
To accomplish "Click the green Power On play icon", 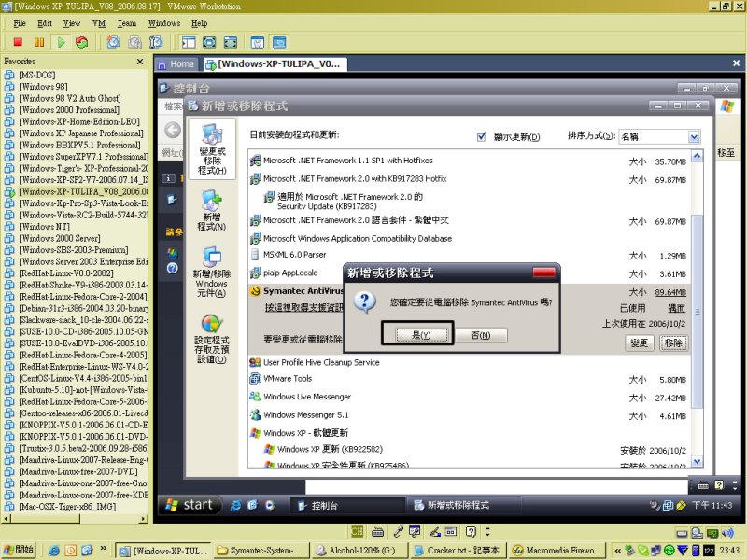I will point(61,42).
